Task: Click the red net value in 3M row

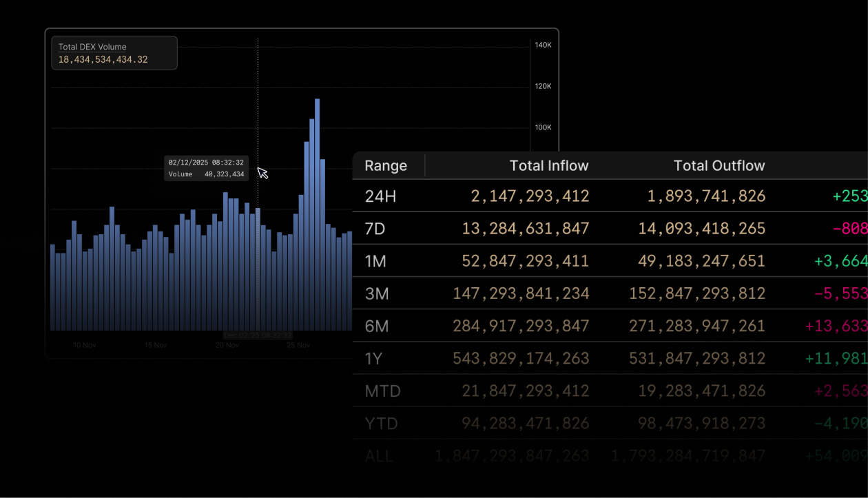Action: tap(841, 293)
